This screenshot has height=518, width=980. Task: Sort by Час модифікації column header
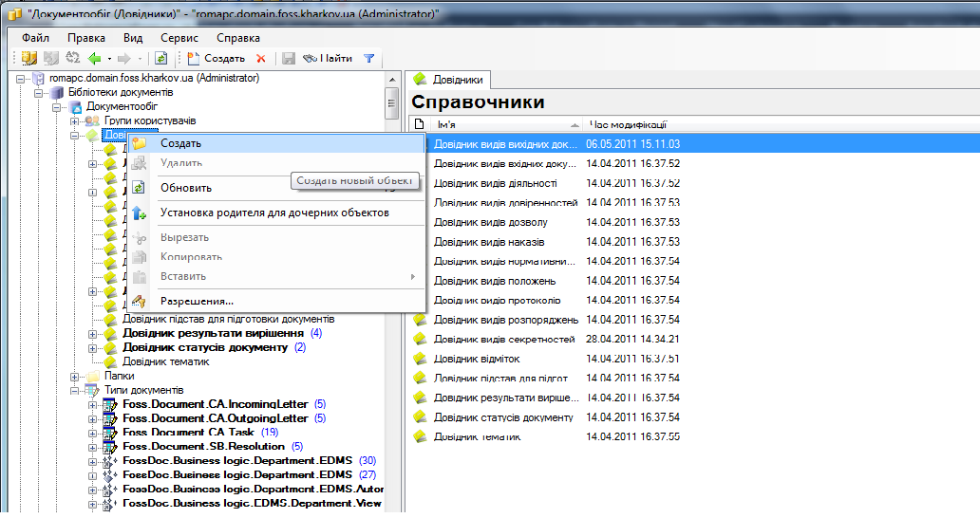click(628, 124)
